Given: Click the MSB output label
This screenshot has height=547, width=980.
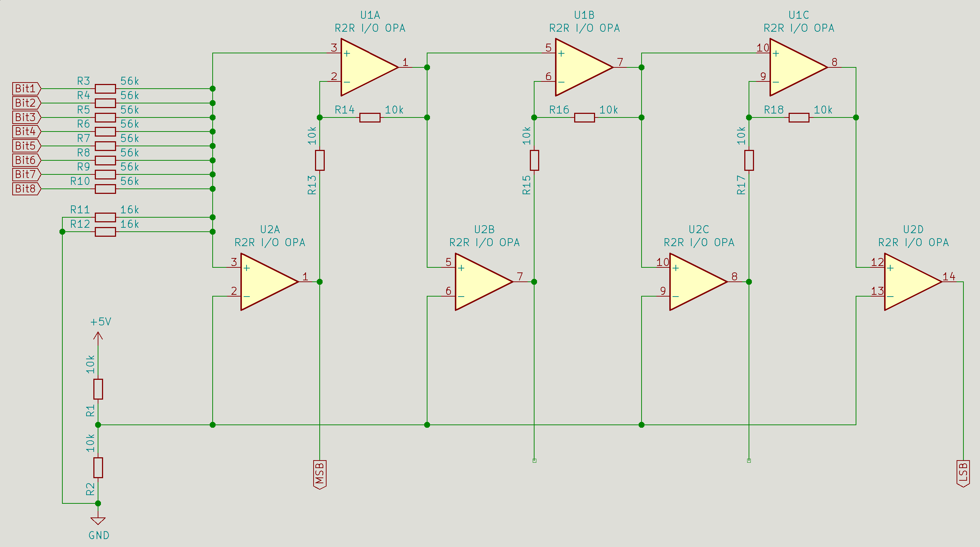Looking at the screenshot, I should coord(320,474).
